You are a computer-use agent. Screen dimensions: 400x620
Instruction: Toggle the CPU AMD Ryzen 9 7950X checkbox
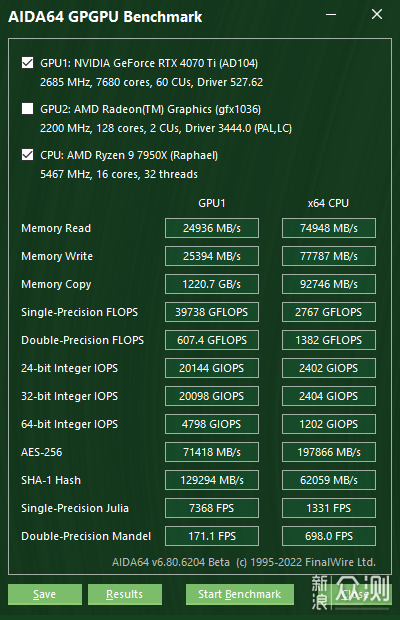coord(27,155)
